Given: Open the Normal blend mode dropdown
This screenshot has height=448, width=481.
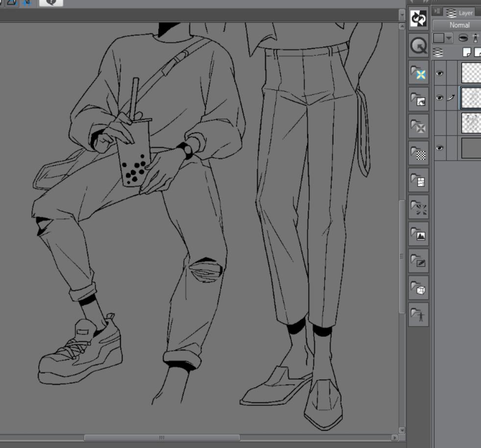Looking at the screenshot, I should pos(457,25).
